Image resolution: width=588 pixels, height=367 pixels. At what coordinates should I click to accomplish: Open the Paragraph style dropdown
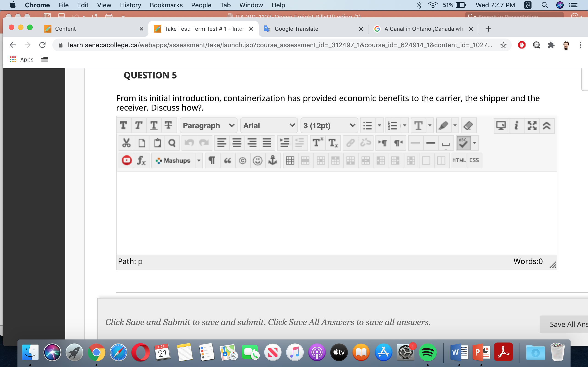208,125
